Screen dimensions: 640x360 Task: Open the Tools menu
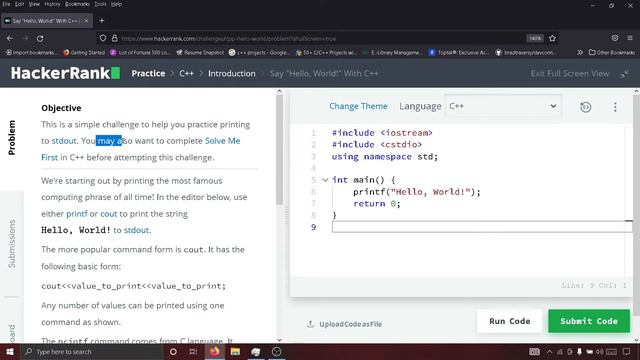[100, 4]
